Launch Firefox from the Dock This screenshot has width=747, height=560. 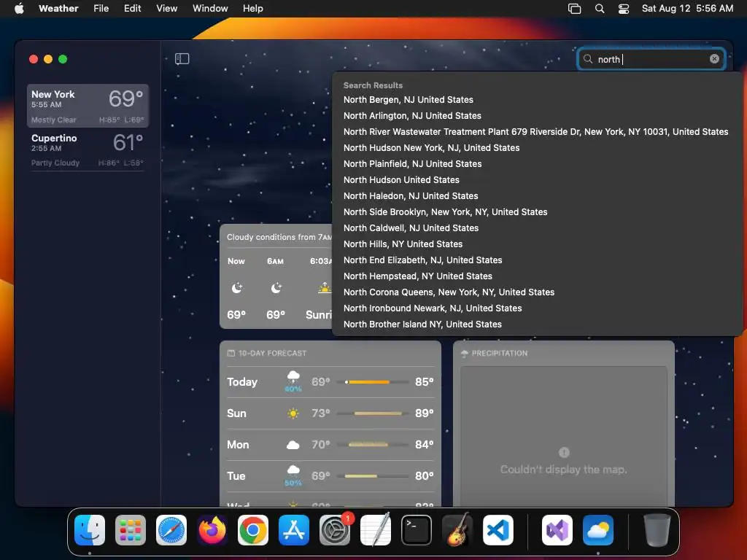click(212, 530)
